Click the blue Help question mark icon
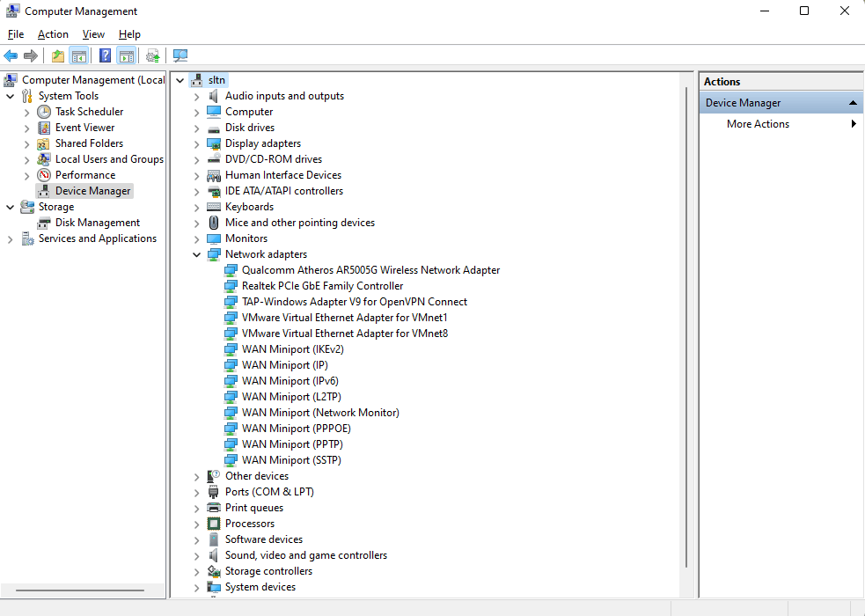 point(105,56)
